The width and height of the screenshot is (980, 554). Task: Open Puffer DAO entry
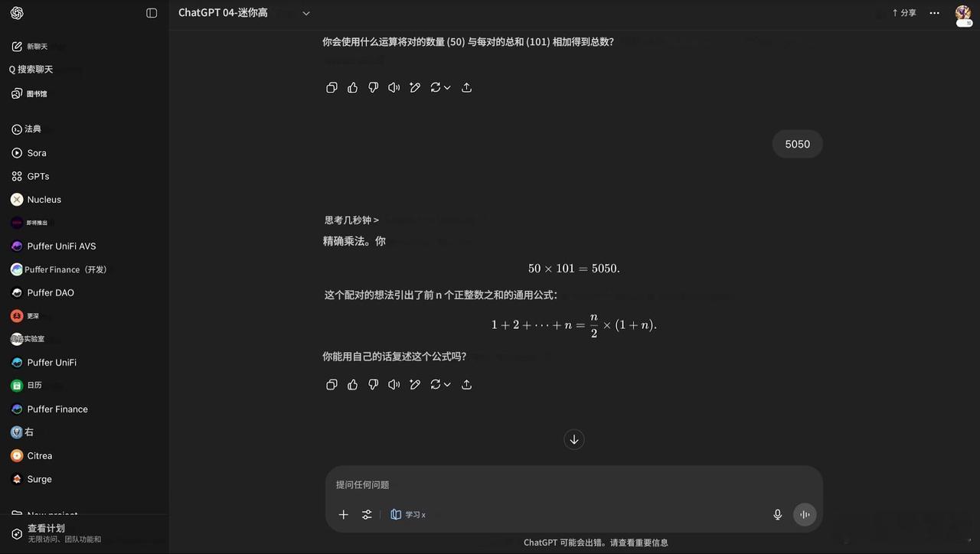point(43,292)
